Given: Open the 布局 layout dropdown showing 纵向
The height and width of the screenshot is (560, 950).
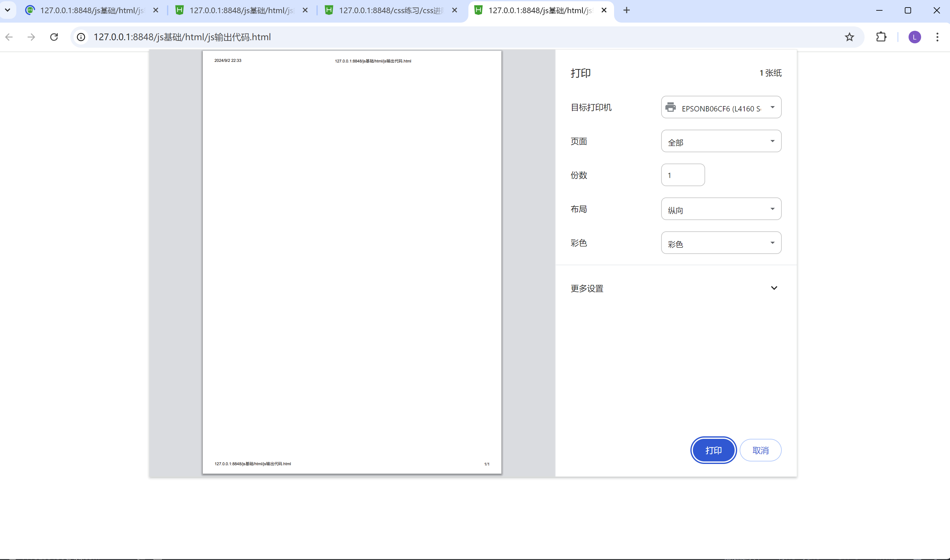Looking at the screenshot, I should tap(721, 209).
